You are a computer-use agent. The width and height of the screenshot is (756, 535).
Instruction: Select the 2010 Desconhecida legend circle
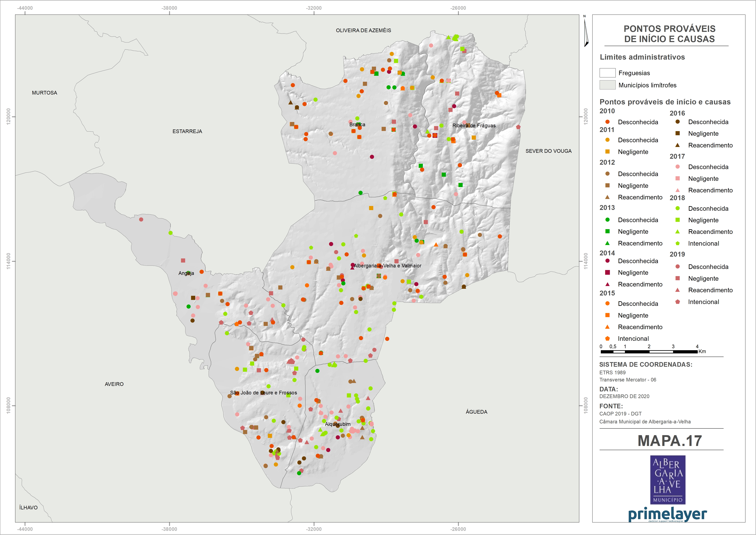607,122
